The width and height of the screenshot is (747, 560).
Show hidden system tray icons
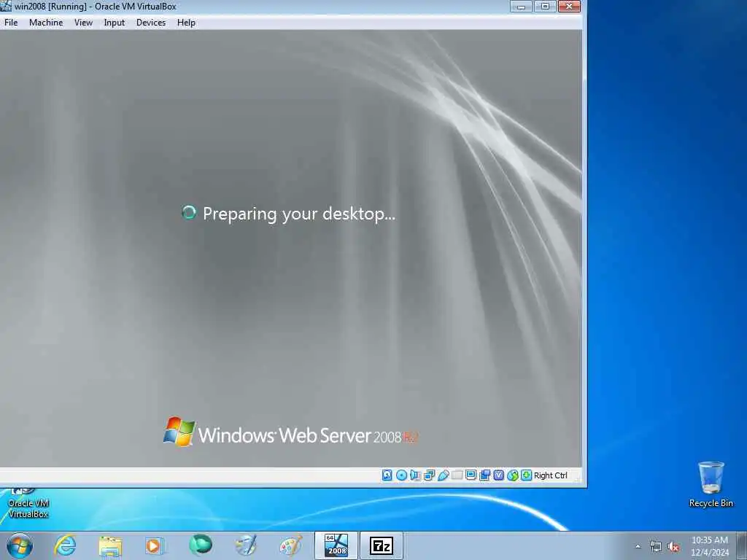[x=638, y=546]
